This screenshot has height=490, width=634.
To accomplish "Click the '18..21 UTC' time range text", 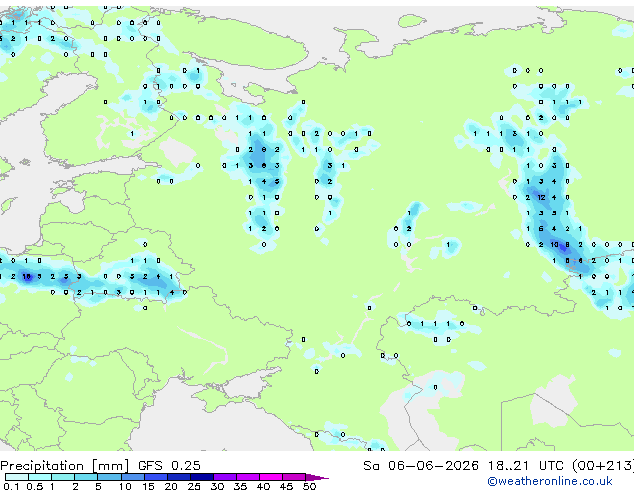I will (525, 466).
